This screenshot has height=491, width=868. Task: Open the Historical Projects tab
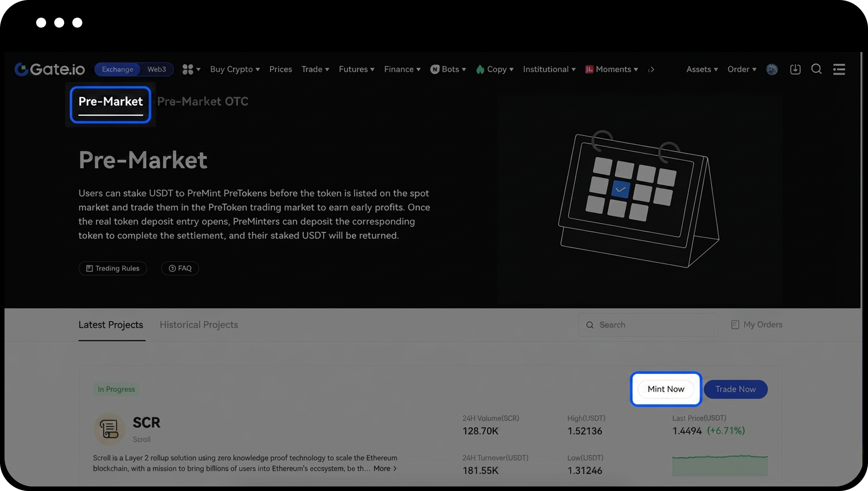click(x=198, y=324)
